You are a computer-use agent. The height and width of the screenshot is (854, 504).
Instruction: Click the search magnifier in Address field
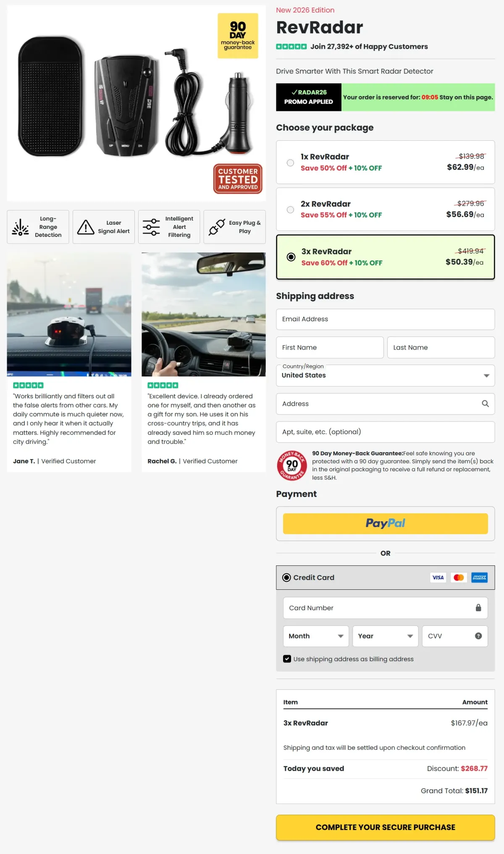point(485,404)
